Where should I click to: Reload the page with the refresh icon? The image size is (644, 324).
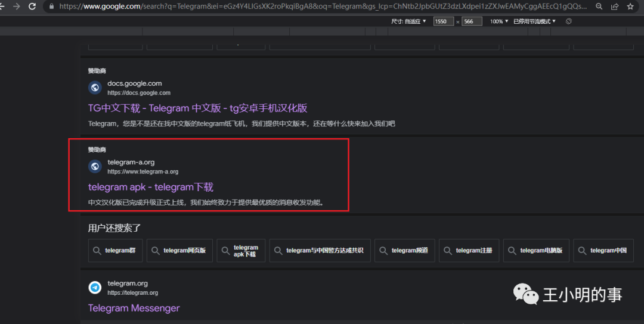32,6
